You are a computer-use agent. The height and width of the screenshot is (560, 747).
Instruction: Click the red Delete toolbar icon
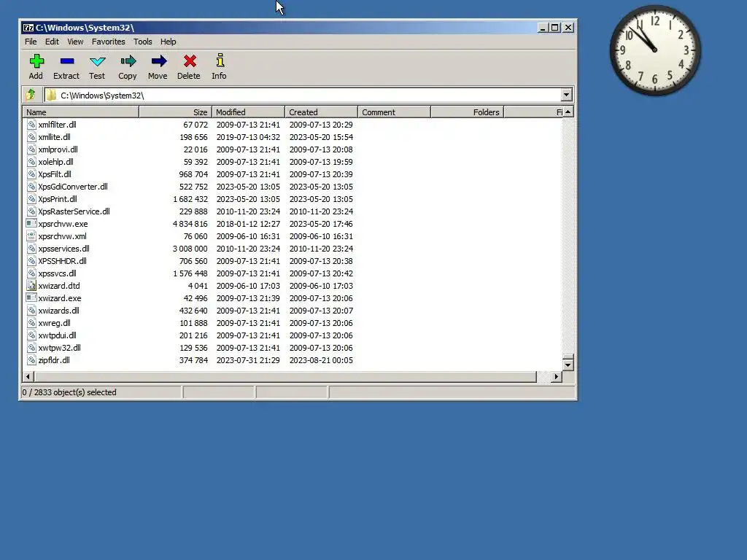pos(190,61)
